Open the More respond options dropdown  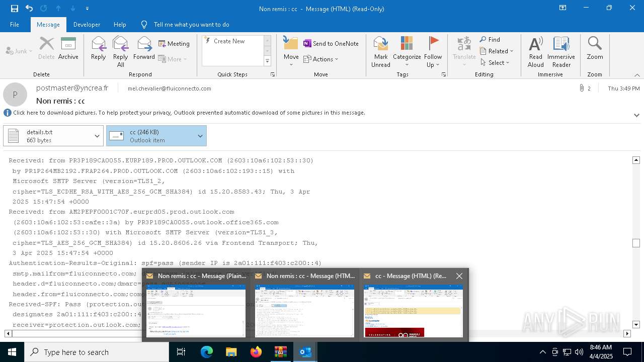(173, 59)
